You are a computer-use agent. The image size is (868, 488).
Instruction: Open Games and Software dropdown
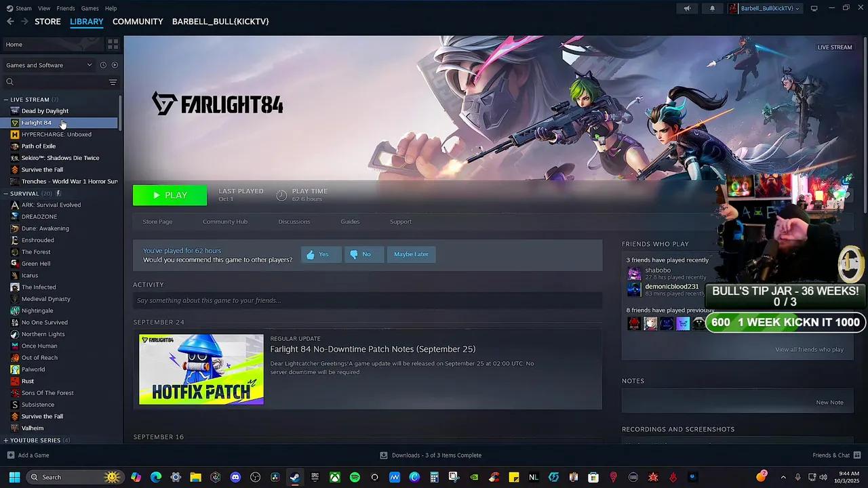(49, 65)
